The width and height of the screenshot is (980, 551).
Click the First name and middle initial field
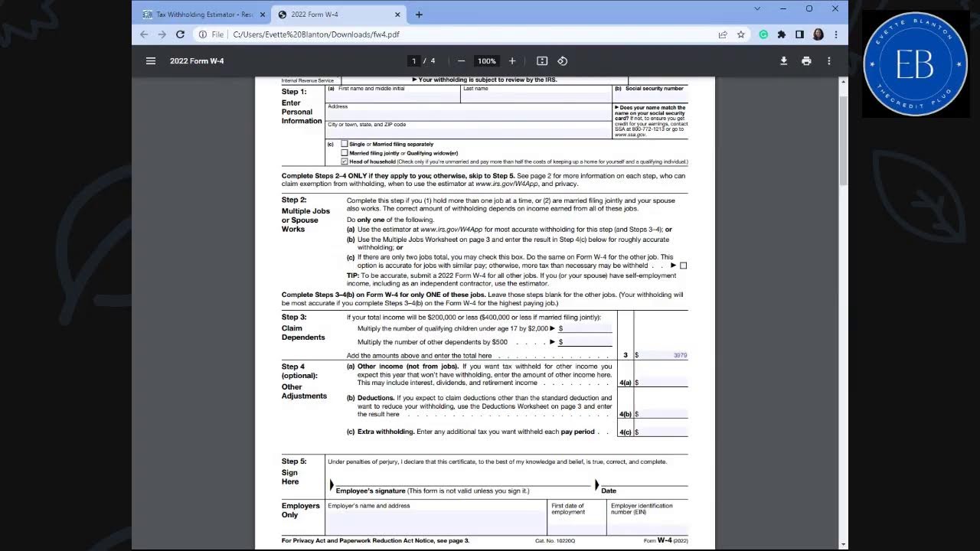[394, 97]
